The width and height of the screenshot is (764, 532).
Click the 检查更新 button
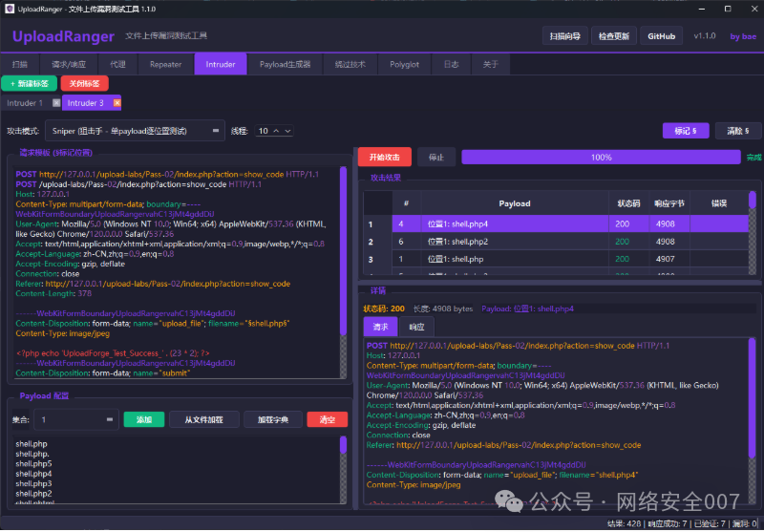click(x=613, y=36)
